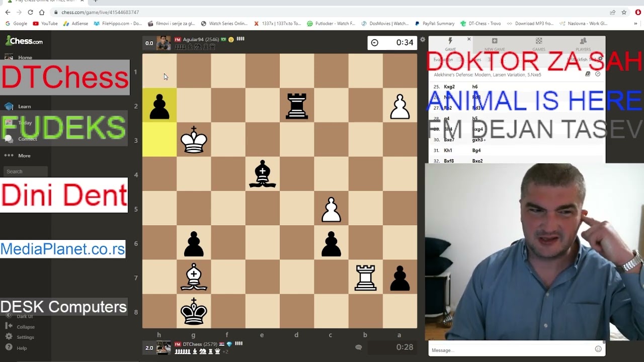
Task: Click the browser back arrow
Action: click(x=8, y=12)
